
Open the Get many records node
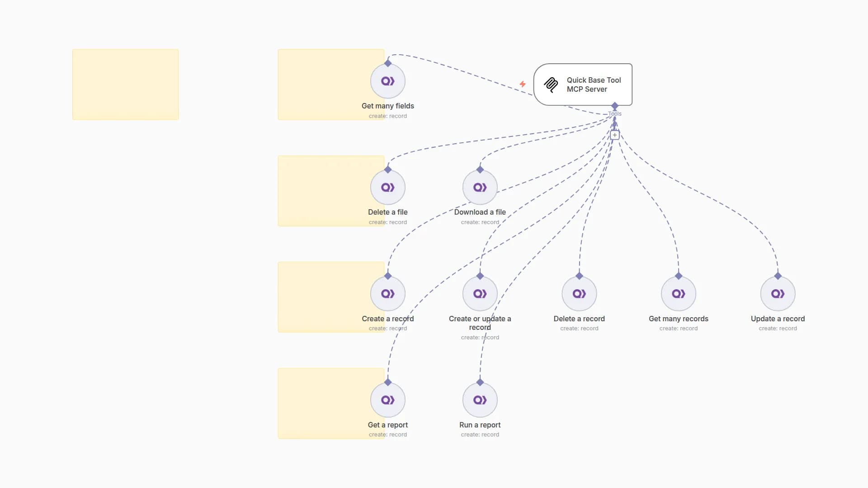[x=678, y=294]
